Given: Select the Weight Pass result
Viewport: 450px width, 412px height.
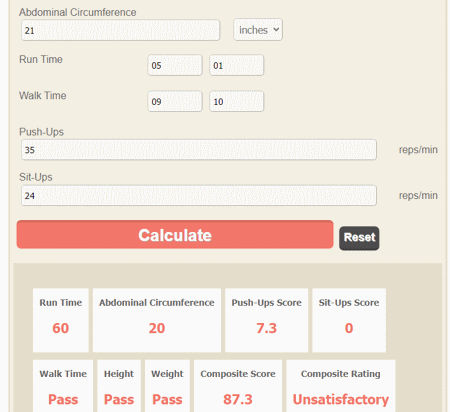Looking at the screenshot, I should [x=167, y=399].
